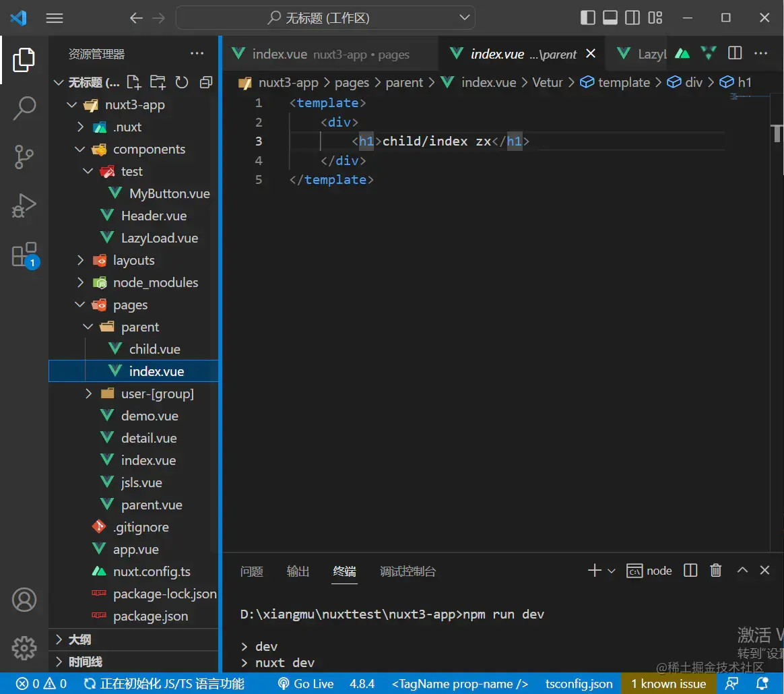Screen dimensions: 784x694
Task: Collapse all folders in explorer
Action: point(206,82)
